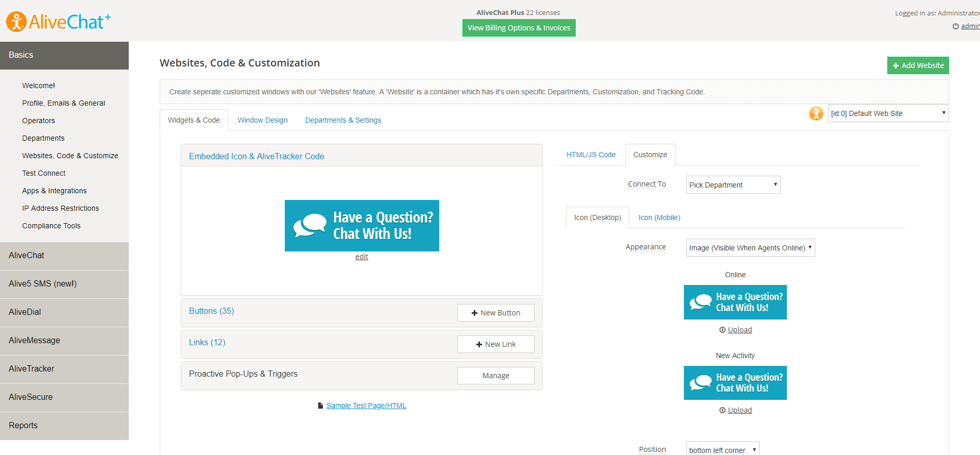
Task: Open Apps & Integrations
Action: click(x=55, y=191)
